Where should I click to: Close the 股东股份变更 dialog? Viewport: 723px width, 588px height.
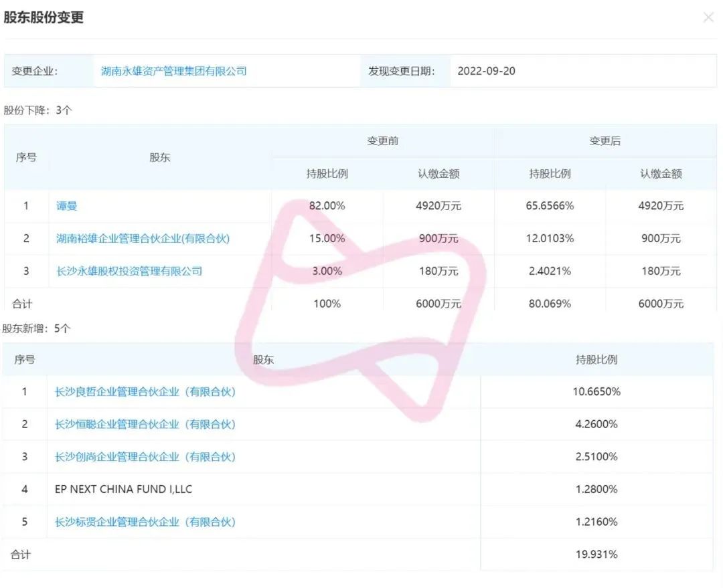708,18
